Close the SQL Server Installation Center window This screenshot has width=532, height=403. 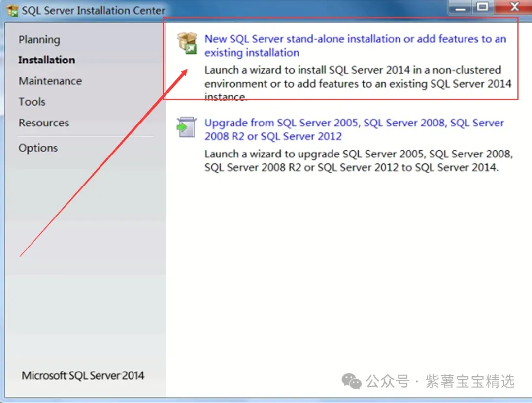coord(514,7)
